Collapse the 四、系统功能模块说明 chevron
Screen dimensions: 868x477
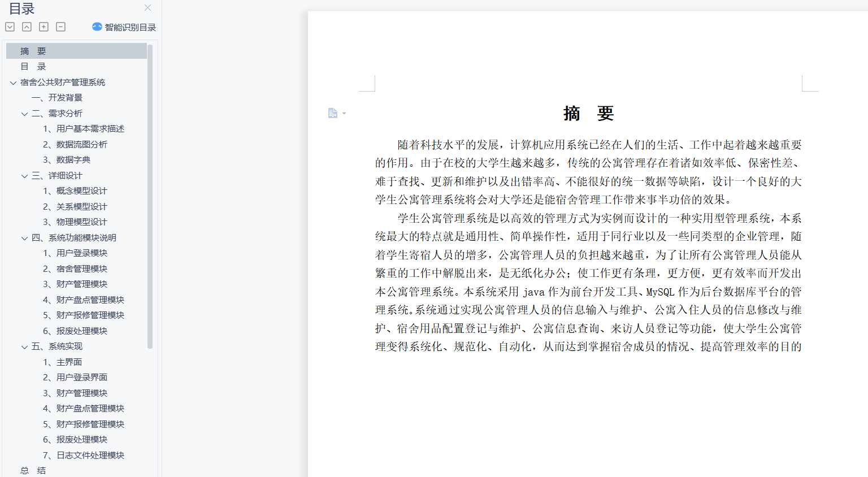click(x=24, y=238)
